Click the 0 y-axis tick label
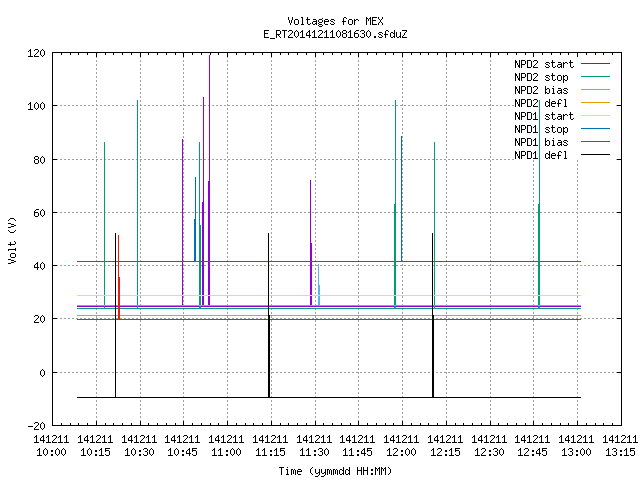Image resolution: width=640 pixels, height=480 pixels. (42, 373)
